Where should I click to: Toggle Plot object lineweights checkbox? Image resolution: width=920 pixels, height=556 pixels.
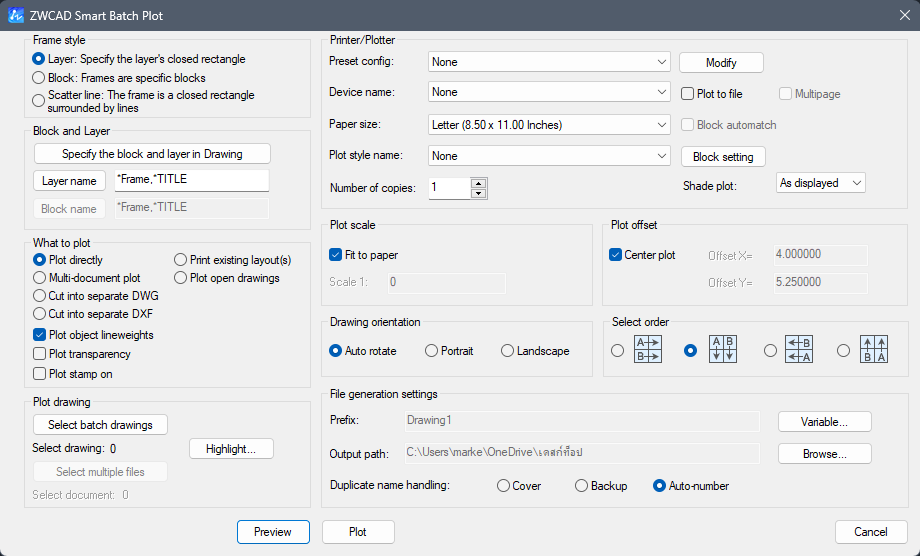click(39, 335)
